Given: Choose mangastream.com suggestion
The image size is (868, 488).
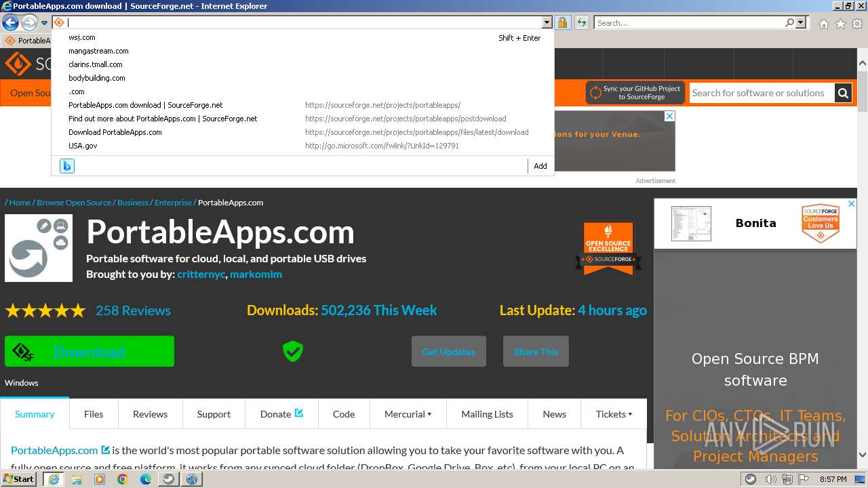Looking at the screenshot, I should pos(302,51).
